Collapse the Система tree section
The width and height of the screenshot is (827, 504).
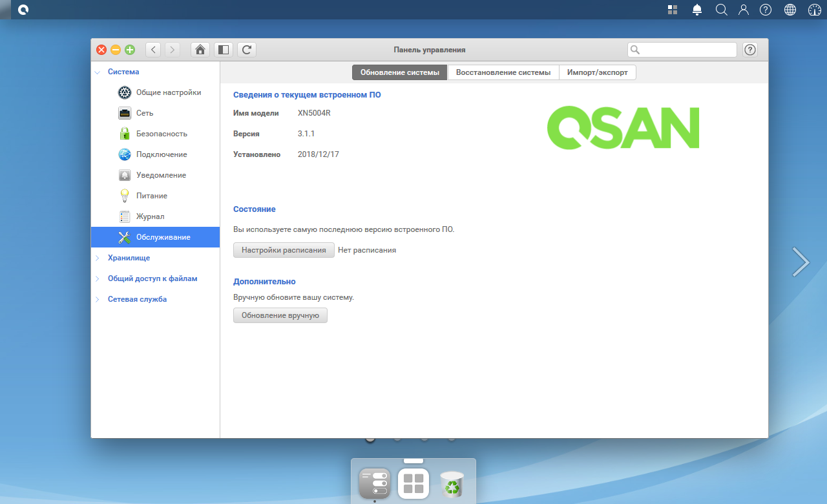click(98, 72)
